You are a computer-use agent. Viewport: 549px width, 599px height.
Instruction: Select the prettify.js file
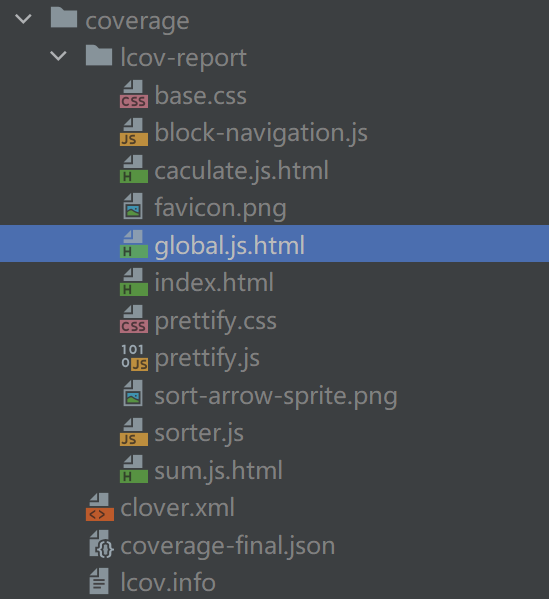click(x=207, y=358)
